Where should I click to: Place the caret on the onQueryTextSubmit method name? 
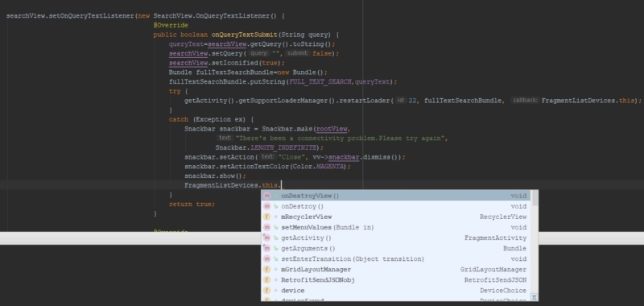(x=245, y=35)
